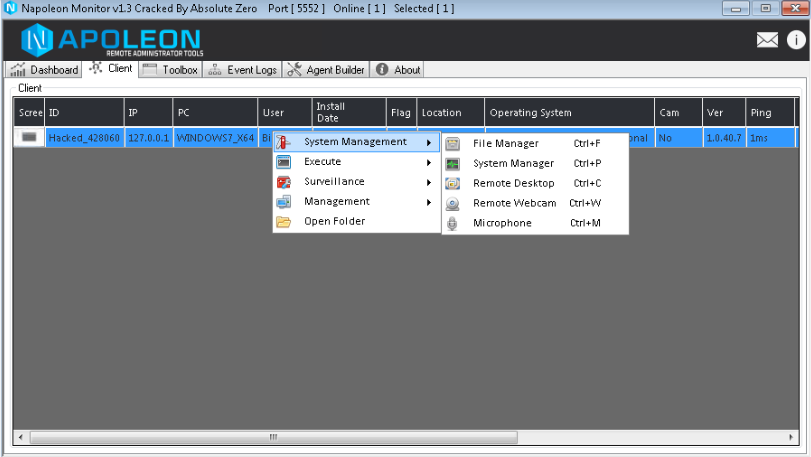Open the Agent Builder tab

327,70
